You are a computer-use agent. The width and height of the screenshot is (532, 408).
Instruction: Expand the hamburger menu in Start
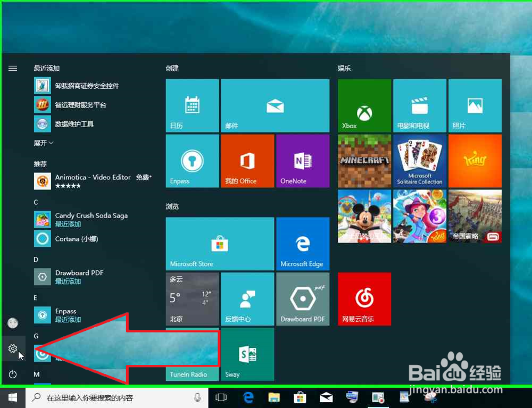13,69
